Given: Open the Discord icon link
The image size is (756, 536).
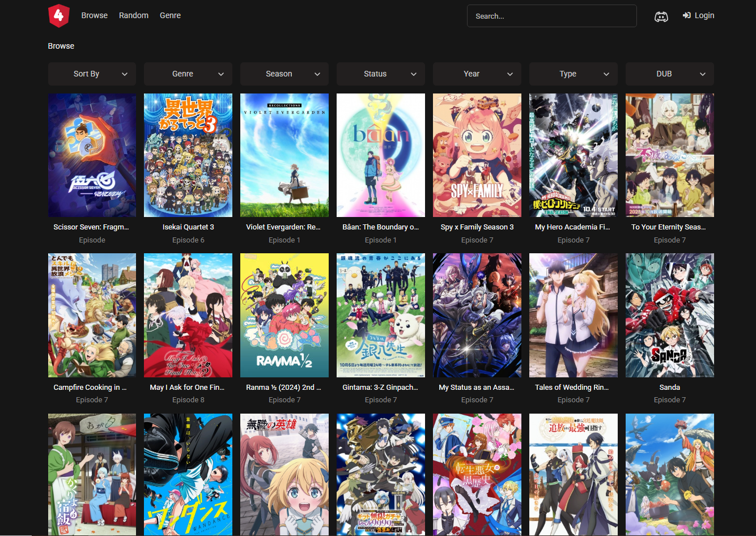Looking at the screenshot, I should (x=661, y=16).
